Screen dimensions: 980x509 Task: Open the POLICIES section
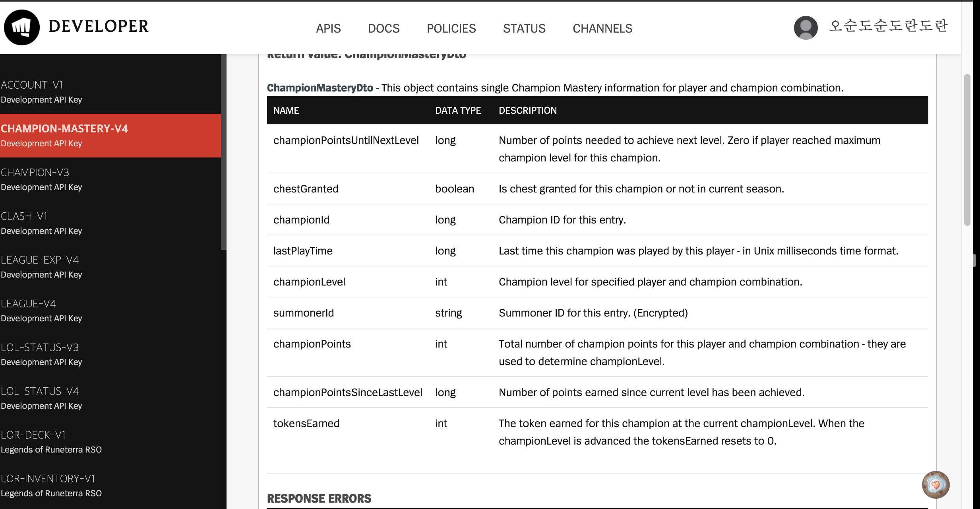(x=451, y=28)
